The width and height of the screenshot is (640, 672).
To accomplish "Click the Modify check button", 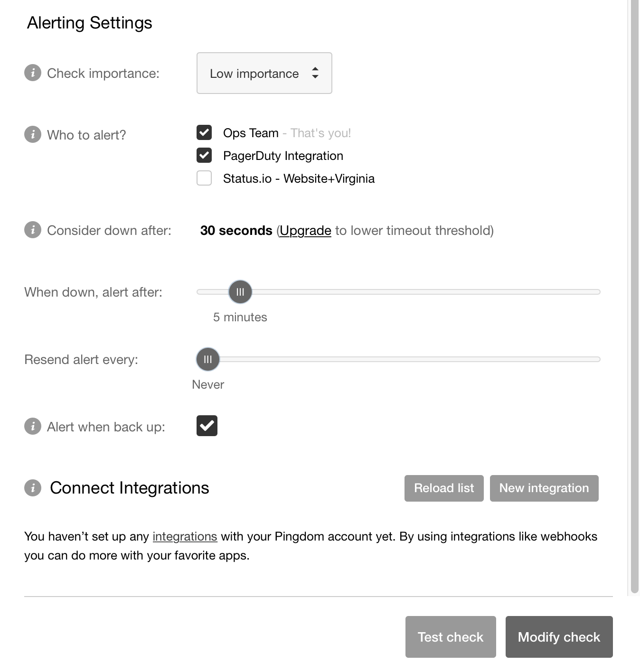I will pos(559,637).
